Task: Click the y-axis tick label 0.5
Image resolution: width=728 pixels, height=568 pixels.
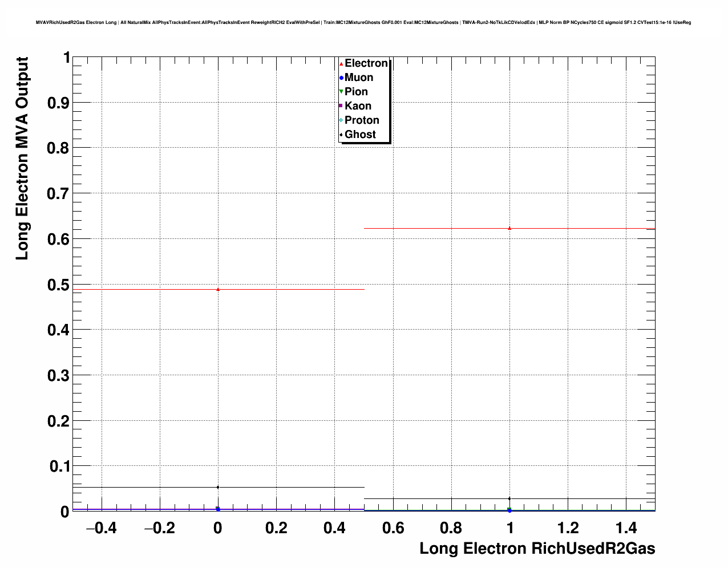Action: [58, 285]
